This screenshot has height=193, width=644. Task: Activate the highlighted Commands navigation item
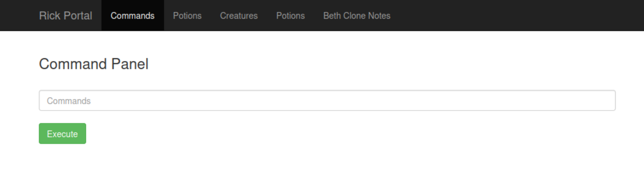tap(133, 16)
